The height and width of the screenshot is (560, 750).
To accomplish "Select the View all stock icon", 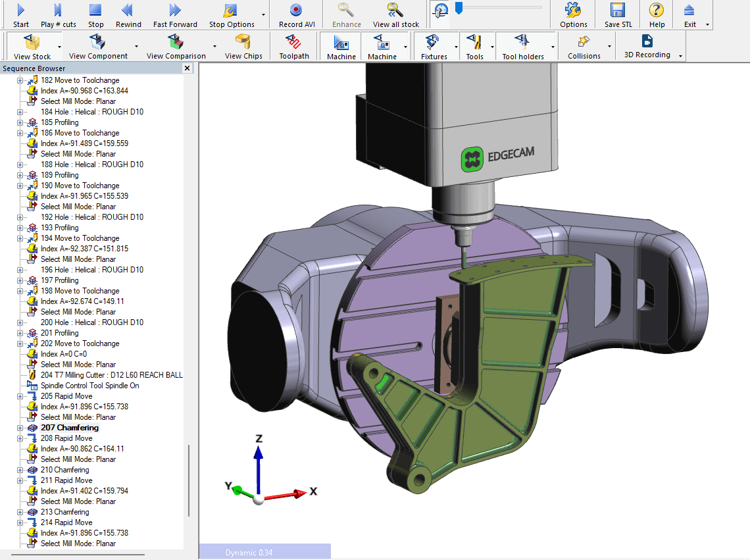I will click(395, 11).
